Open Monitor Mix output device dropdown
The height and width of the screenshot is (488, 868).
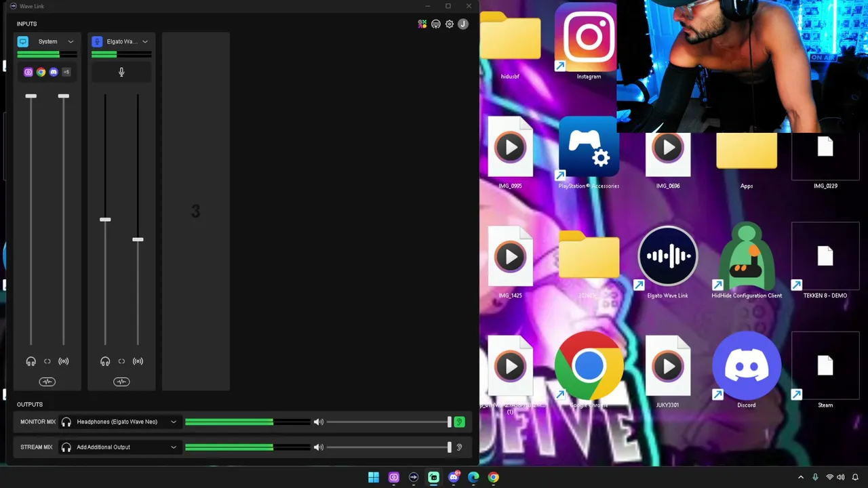tap(119, 422)
